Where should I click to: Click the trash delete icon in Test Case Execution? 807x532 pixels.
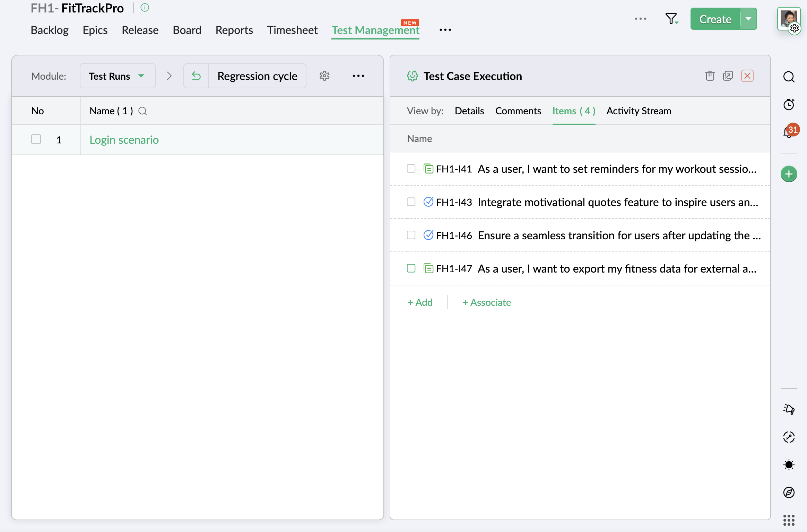tap(710, 76)
